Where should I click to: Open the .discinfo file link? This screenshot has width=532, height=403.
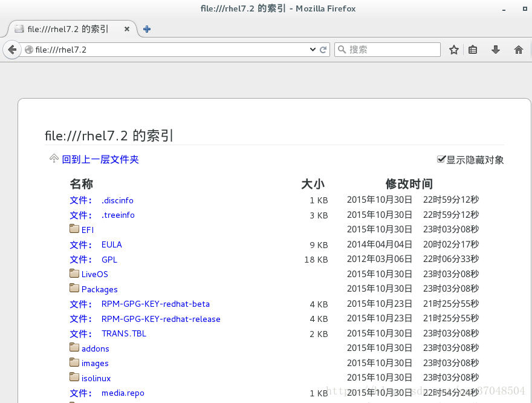tap(117, 201)
